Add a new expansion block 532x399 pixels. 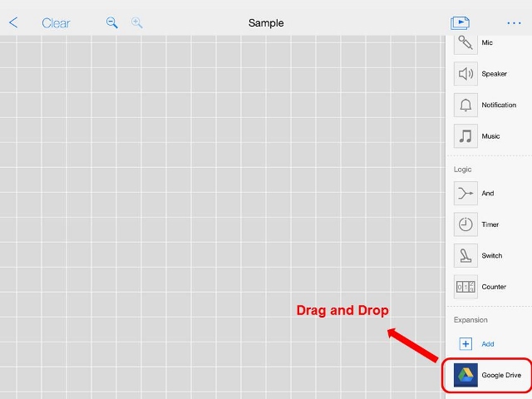(x=476, y=343)
